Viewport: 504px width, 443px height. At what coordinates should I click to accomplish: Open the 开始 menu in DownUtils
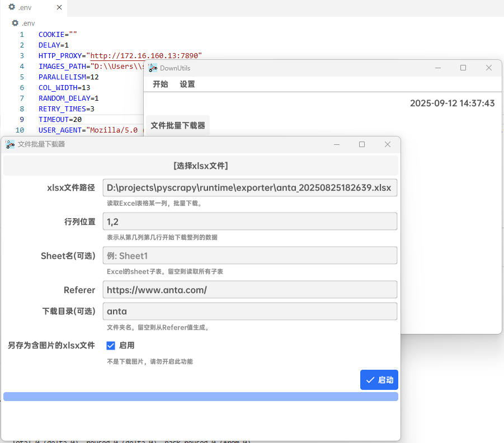tap(161, 84)
